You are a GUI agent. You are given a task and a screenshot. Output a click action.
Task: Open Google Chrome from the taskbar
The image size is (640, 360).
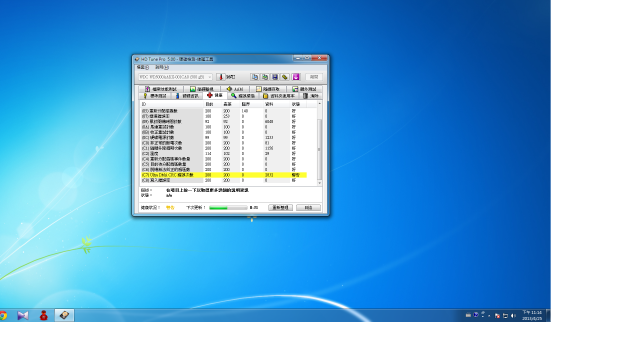click(3, 315)
